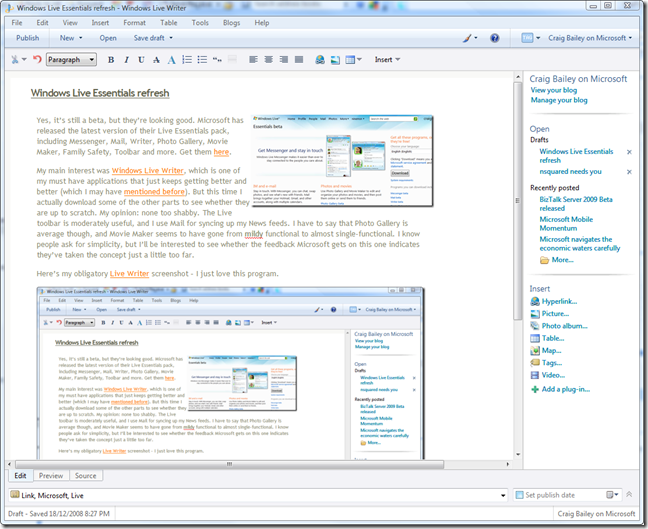Apply italic formatting from the toolbar
648x529 pixels.
click(x=126, y=60)
